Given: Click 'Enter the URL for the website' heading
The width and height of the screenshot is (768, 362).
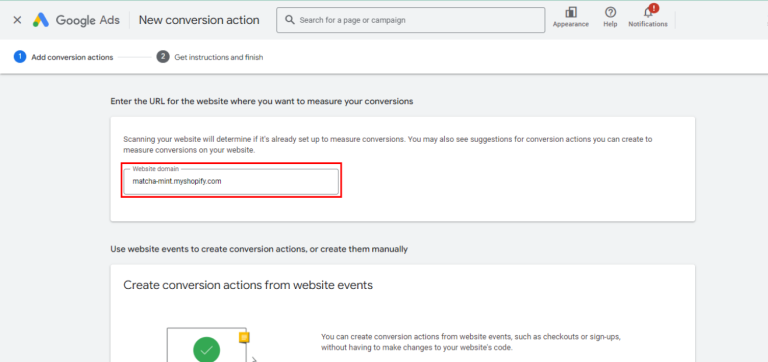Looking at the screenshot, I should click(262, 101).
